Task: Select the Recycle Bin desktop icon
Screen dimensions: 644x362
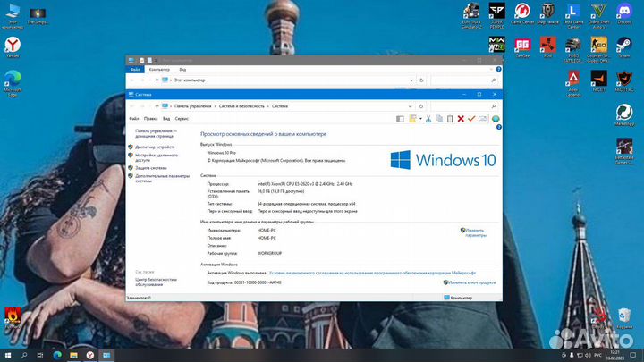Action: tap(624, 318)
